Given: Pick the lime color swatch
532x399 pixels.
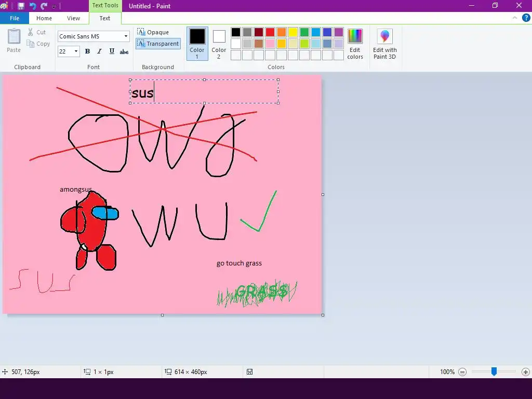Looking at the screenshot, I should (304, 44).
